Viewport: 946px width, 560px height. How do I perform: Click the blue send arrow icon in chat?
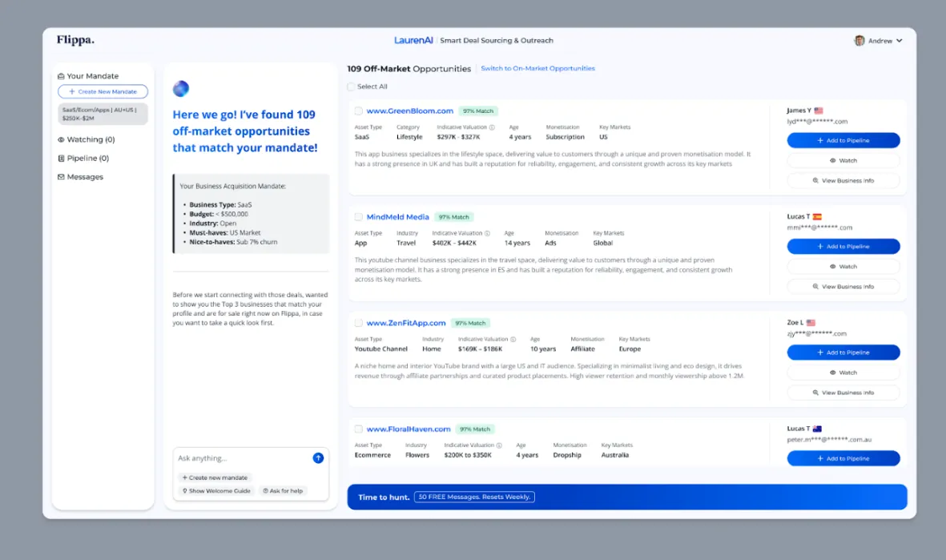coord(318,458)
